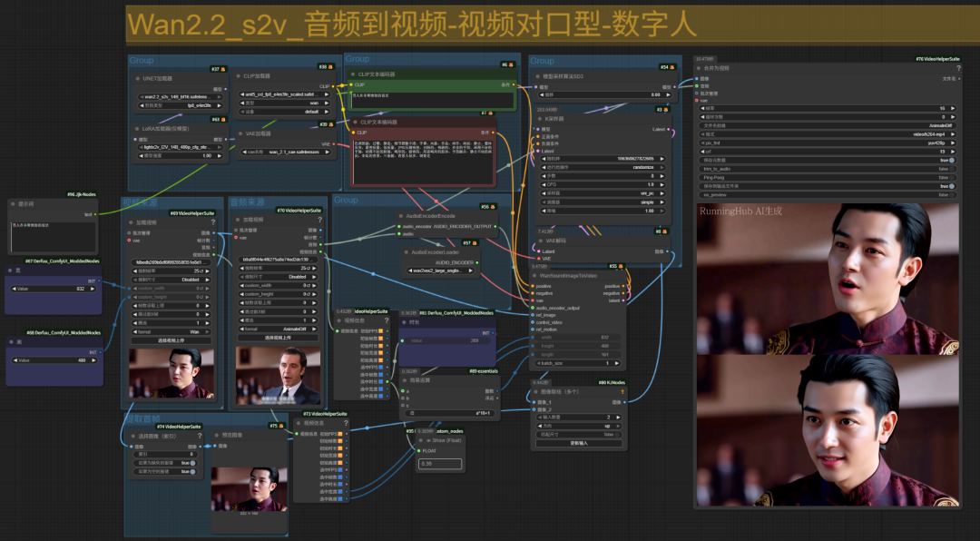Click the 文件名前缀 AnimateDiff field
The height and width of the screenshot is (541, 980).
828,125
